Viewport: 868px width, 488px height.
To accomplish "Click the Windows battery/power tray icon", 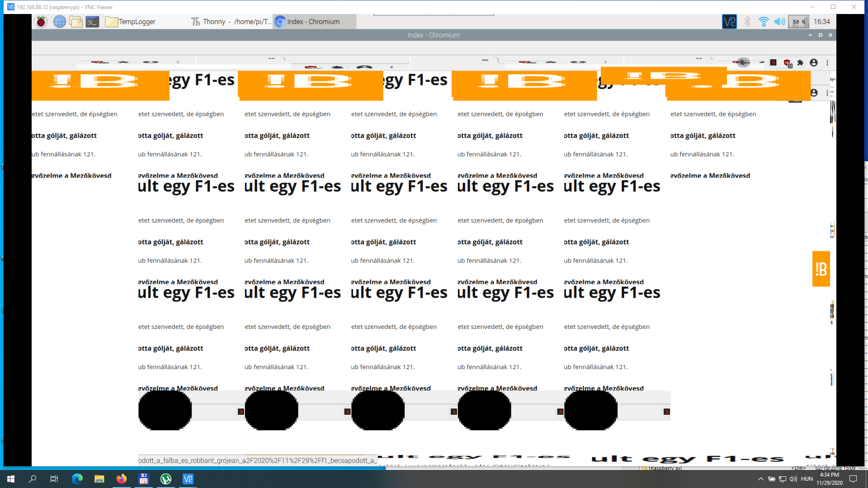I will pos(772,479).
